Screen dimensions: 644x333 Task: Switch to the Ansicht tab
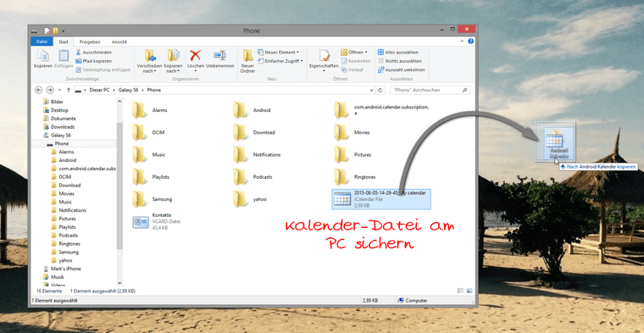(x=119, y=42)
